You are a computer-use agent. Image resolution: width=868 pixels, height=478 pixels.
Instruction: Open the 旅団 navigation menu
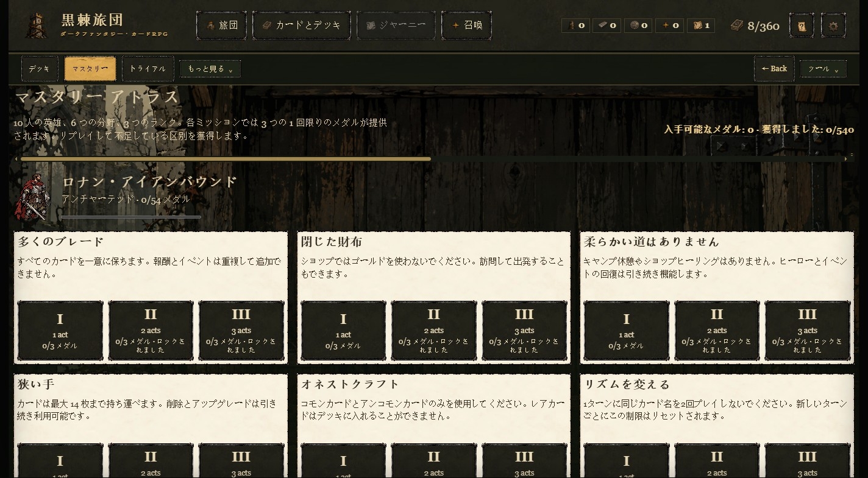click(222, 26)
